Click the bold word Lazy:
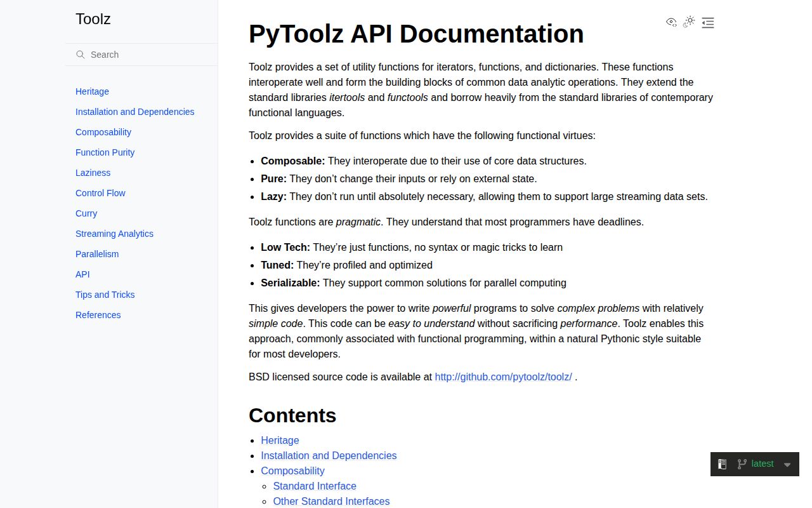Viewport: 812px width, 508px height. [x=273, y=196]
